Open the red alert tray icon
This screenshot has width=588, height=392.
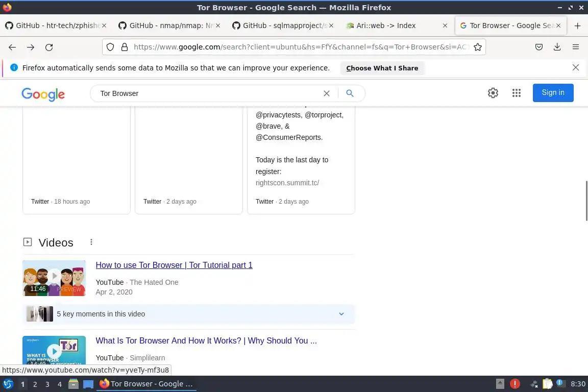pyautogui.click(x=515, y=384)
